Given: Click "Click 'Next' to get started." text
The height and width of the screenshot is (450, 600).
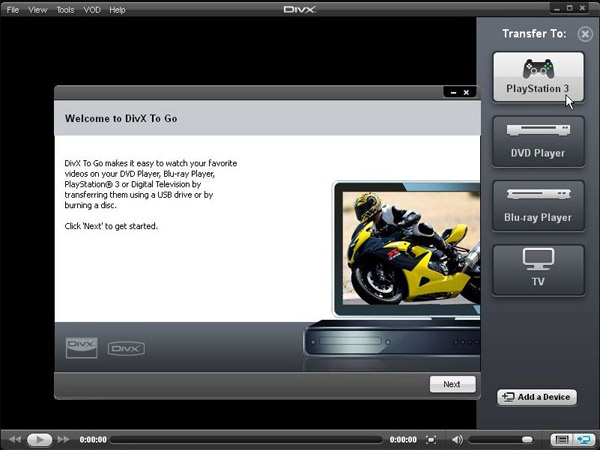Looking at the screenshot, I should (x=111, y=226).
